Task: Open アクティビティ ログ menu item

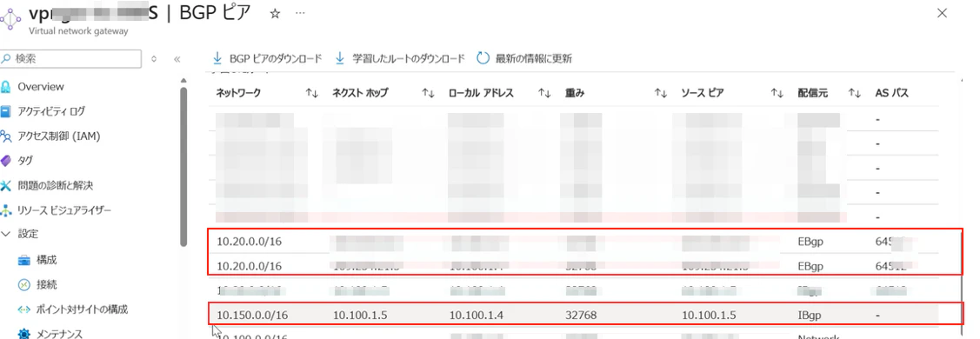Action: (x=51, y=111)
